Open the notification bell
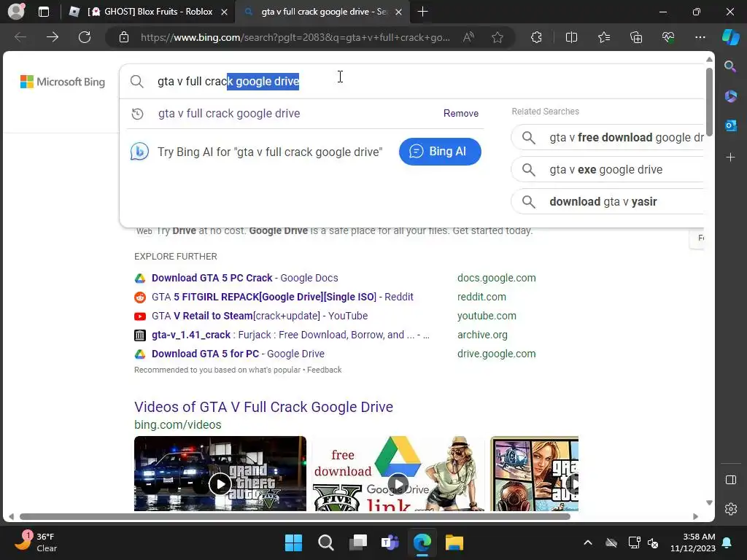The height and width of the screenshot is (560, 747). tap(727, 542)
